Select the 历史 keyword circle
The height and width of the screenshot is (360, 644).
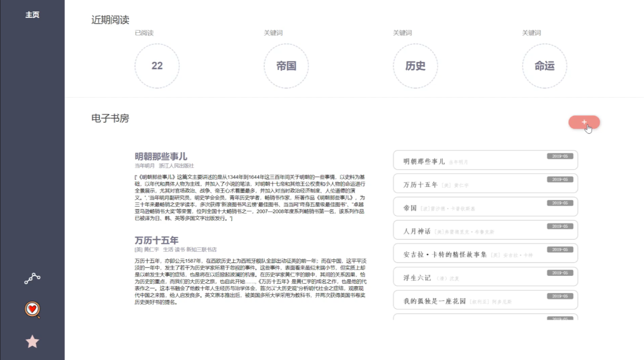pyautogui.click(x=415, y=66)
